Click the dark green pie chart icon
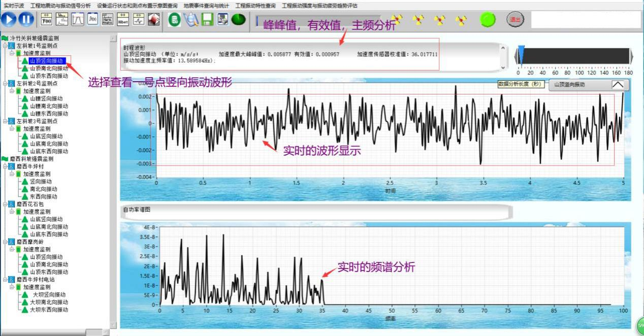Image resolution: width=644 pixels, height=336 pixels. 238,20
